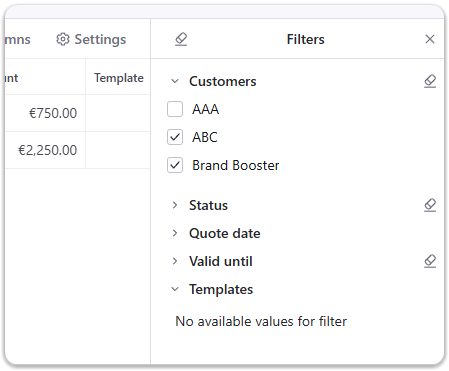Close the Filters panel
This screenshot has width=449, height=371.
click(430, 39)
